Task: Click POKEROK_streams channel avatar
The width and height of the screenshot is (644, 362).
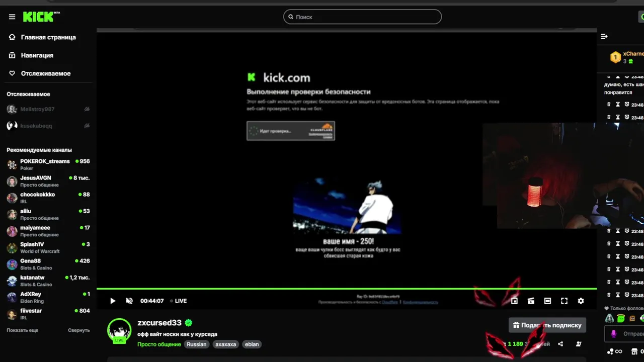Action: pos(12,164)
